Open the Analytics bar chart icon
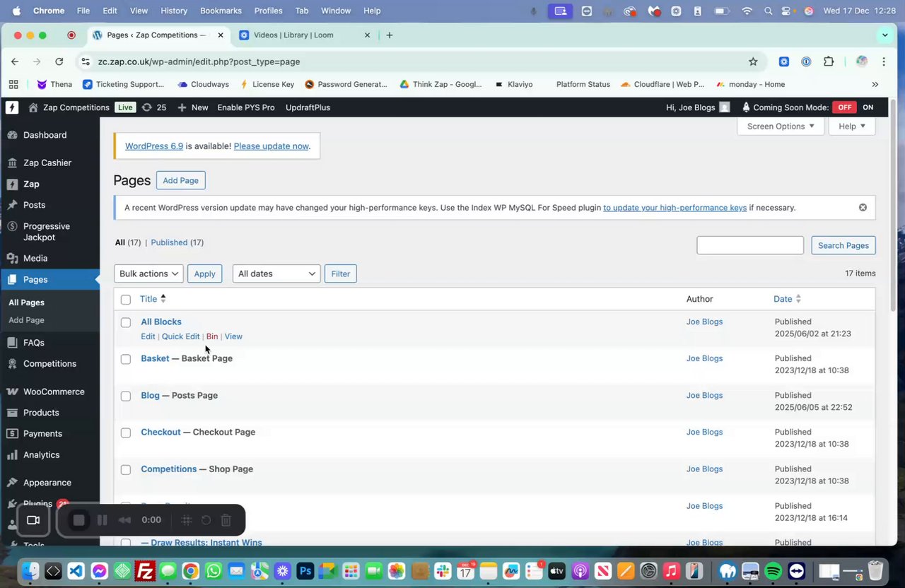Screen dimensions: 905x588 pos(12,455)
